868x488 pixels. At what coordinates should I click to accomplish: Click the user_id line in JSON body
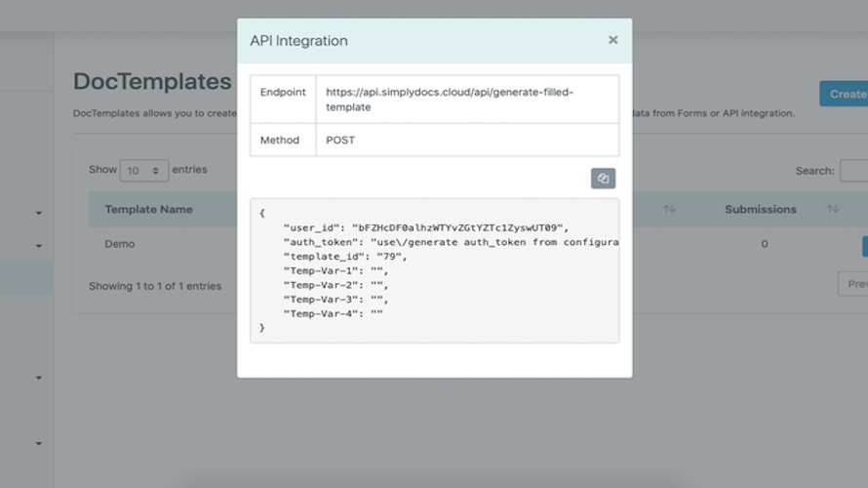[425, 227]
